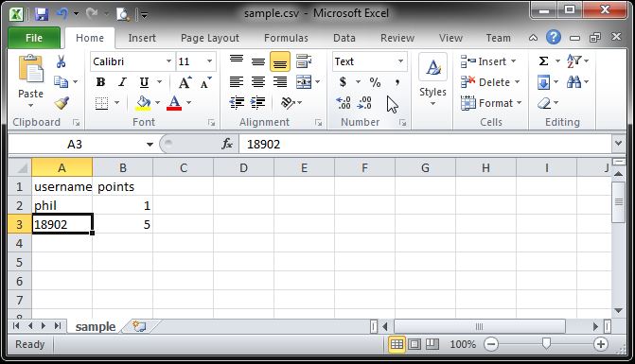Open the Calibri font name dropdown
The image size is (635, 364).
pyautogui.click(x=168, y=61)
